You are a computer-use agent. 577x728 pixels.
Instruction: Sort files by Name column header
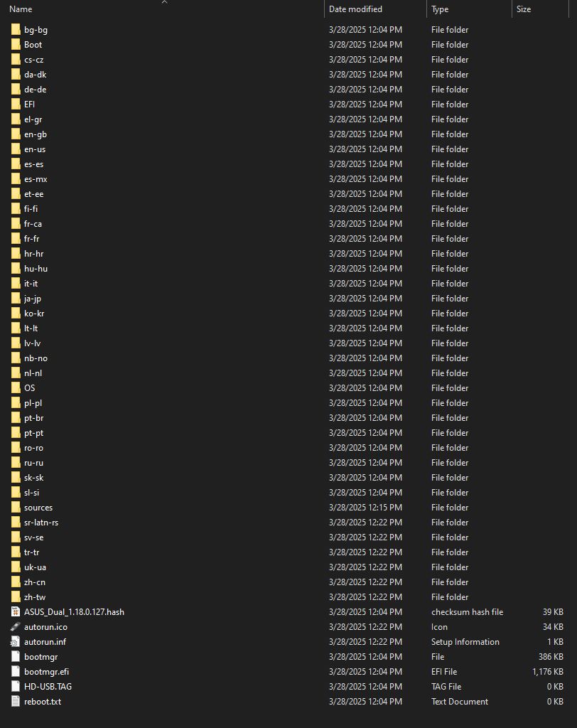tap(21, 9)
